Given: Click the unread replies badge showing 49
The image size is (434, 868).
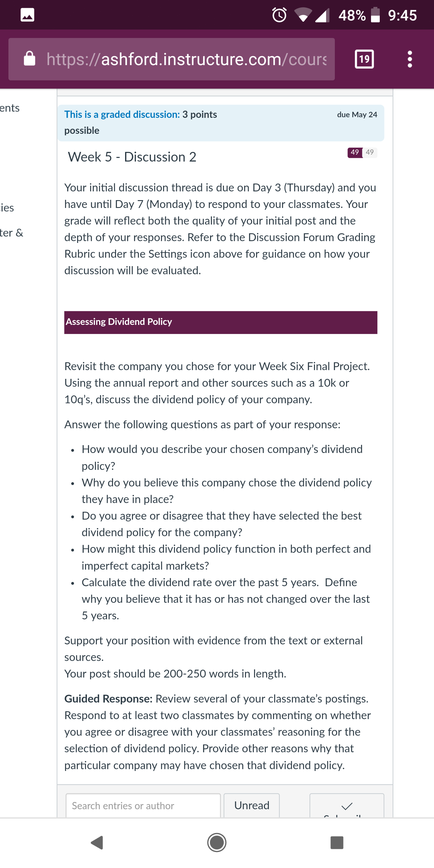Looking at the screenshot, I should 355,152.
